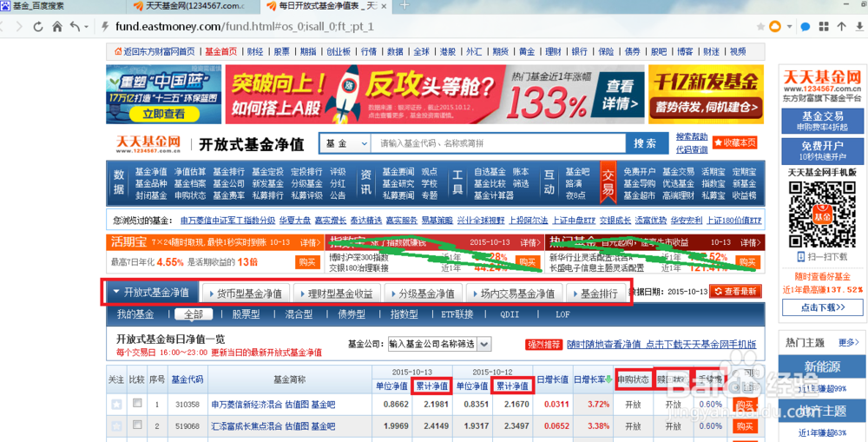This screenshot has width=868, height=442.
Task: Click the 基金首页 top nav link
Action: (x=220, y=51)
